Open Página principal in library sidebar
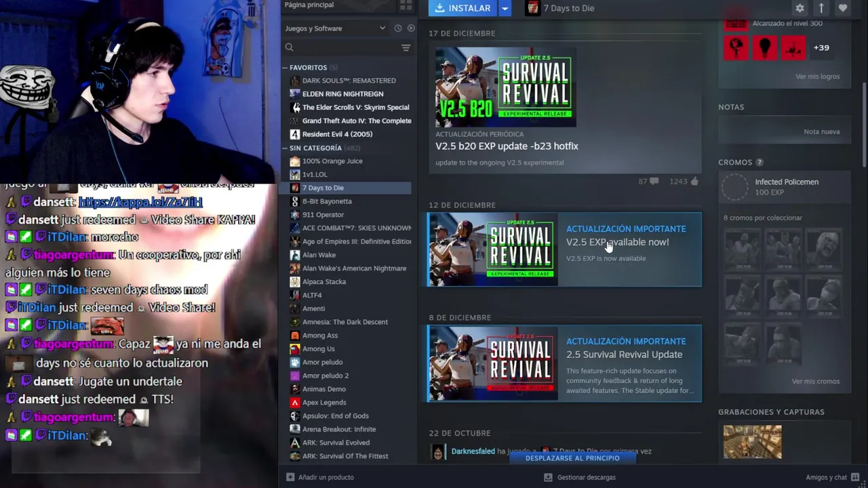This screenshot has height=488, width=868. (309, 5)
